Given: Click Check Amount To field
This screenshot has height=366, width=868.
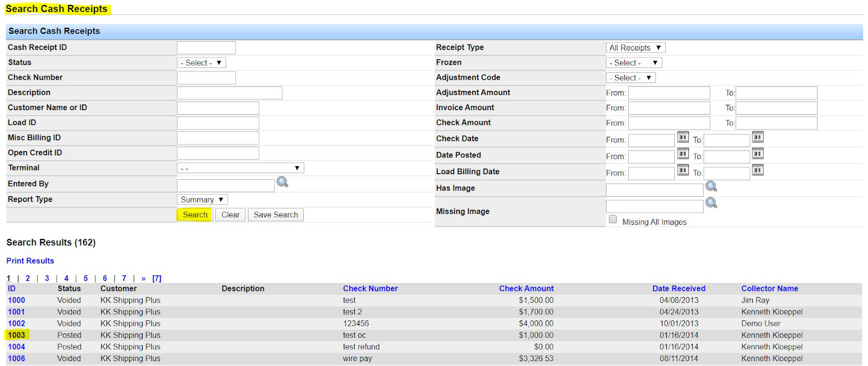Looking at the screenshot, I should (x=776, y=123).
